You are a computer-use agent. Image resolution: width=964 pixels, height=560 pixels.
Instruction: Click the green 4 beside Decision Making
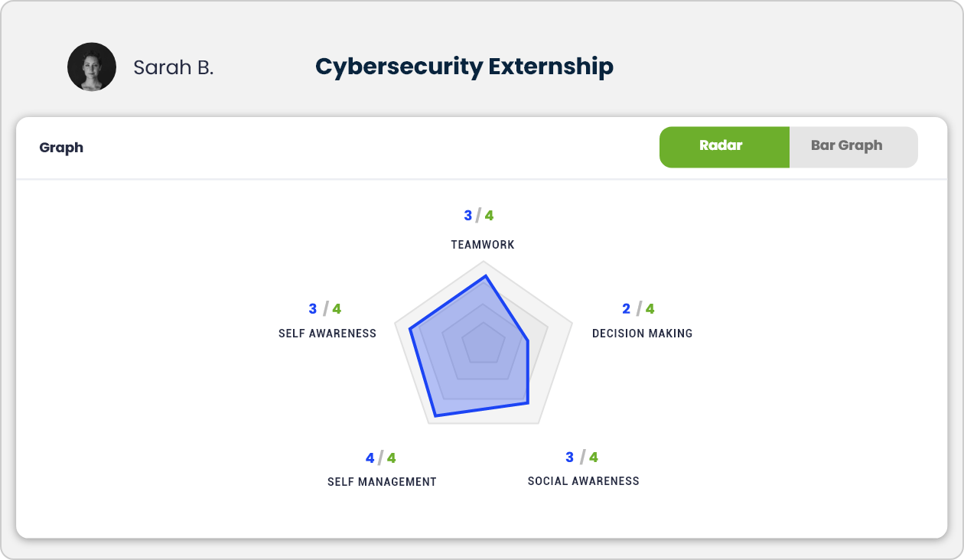(x=650, y=309)
